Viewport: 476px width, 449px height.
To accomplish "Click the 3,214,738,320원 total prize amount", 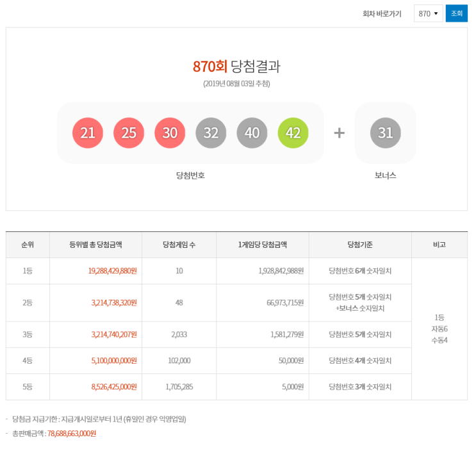I will [x=114, y=303].
